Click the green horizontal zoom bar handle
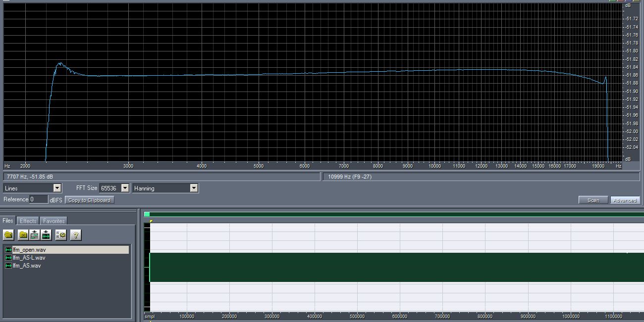 pyautogui.click(x=147, y=214)
